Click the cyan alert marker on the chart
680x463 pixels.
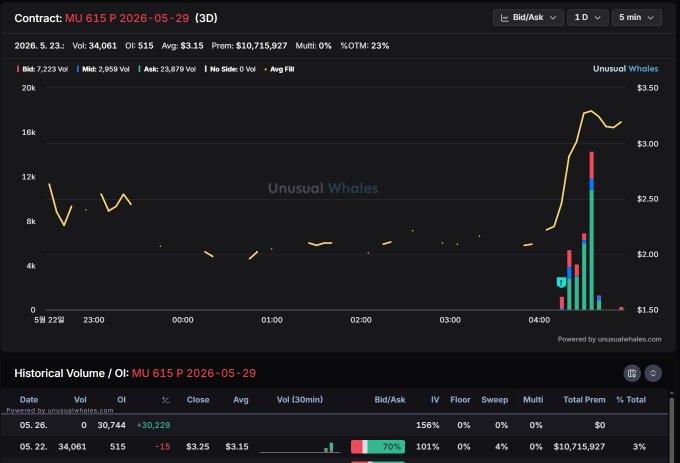(561, 283)
